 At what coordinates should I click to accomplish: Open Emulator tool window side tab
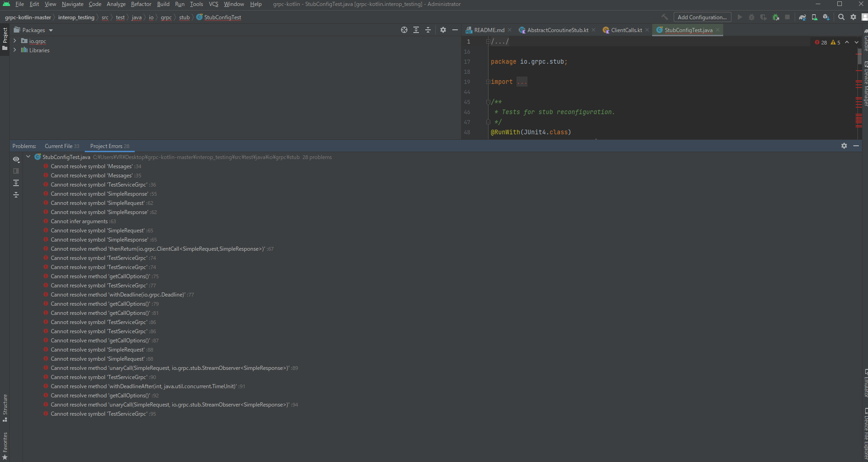pyautogui.click(x=865, y=383)
